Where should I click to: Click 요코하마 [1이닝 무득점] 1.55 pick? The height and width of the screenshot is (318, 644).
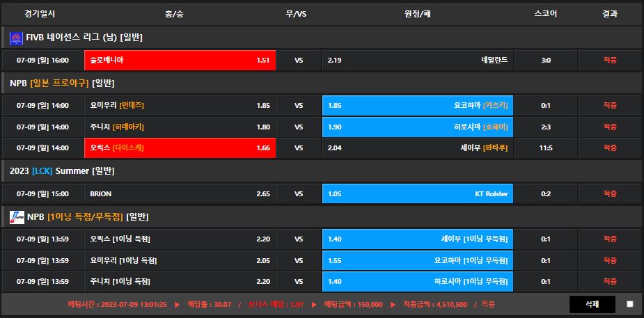pyautogui.click(x=417, y=260)
